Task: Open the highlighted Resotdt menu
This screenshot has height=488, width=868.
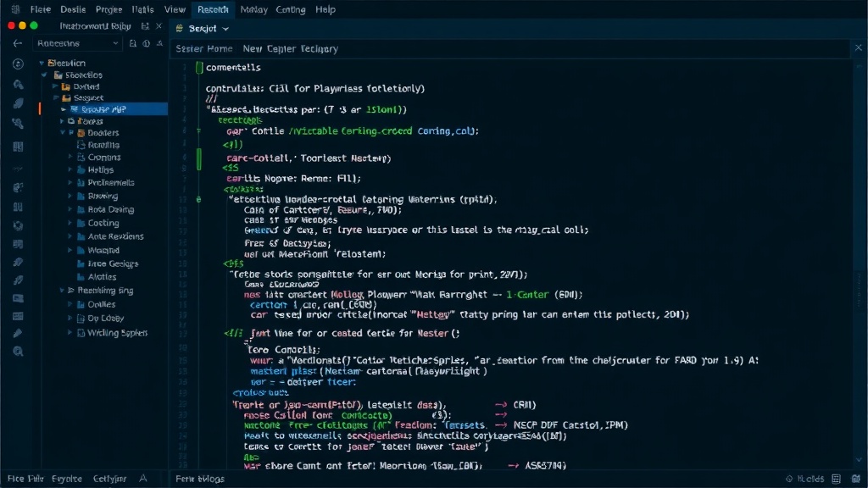Action: (x=213, y=9)
